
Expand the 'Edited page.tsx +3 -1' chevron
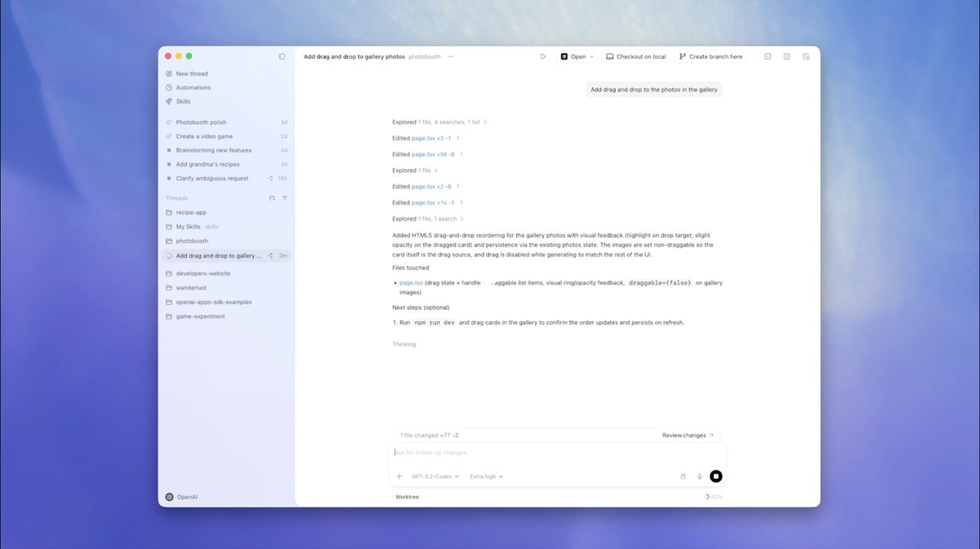coord(458,138)
